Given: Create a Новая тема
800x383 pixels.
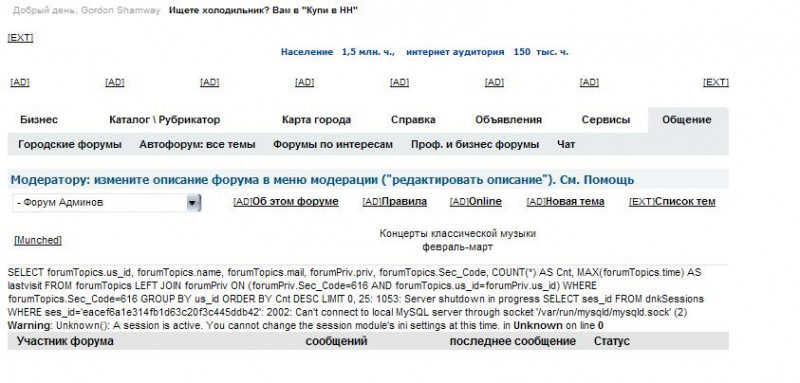Looking at the screenshot, I should [565, 202].
